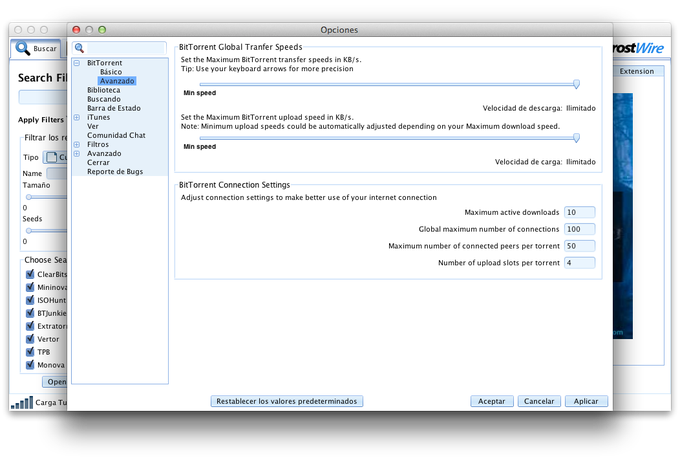This screenshot has height=462, width=680.
Task: Click the download speed slider handle
Action: [x=576, y=84]
